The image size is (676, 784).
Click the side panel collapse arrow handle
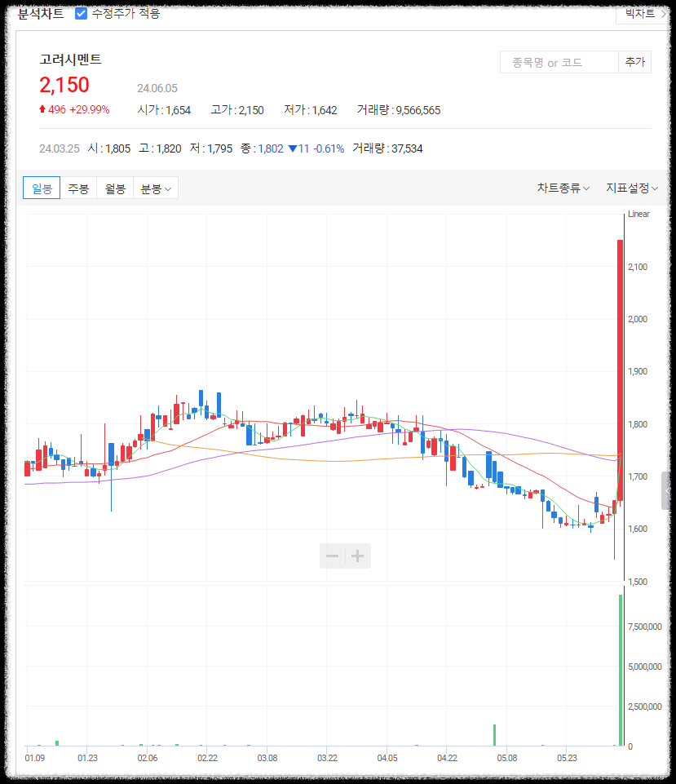[667, 490]
